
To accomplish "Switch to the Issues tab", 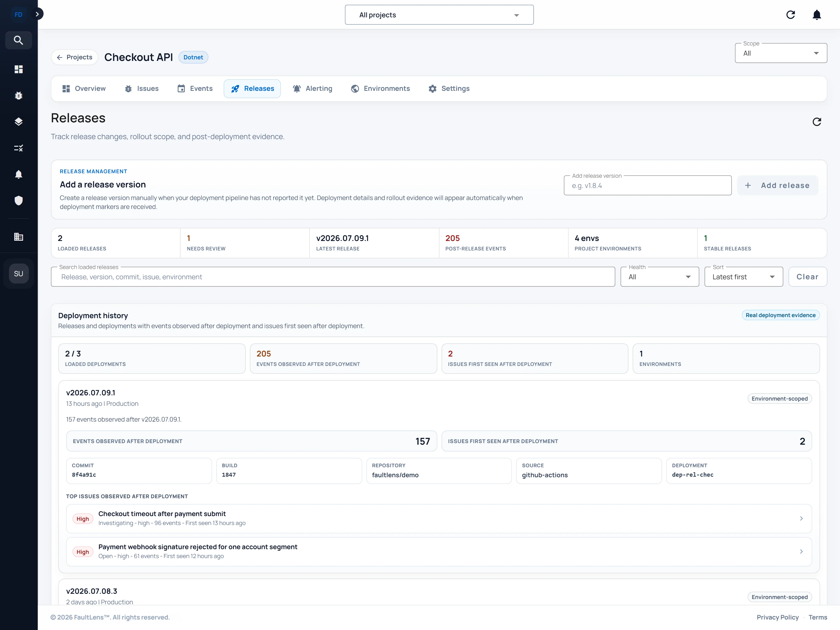I will 142,88.
